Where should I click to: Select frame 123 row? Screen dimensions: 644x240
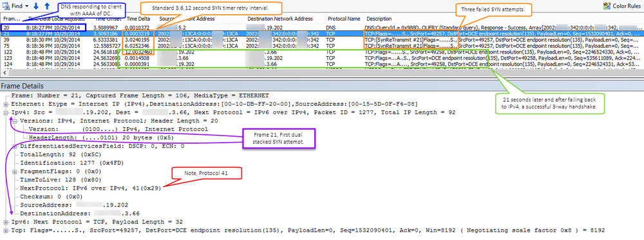tap(322, 59)
